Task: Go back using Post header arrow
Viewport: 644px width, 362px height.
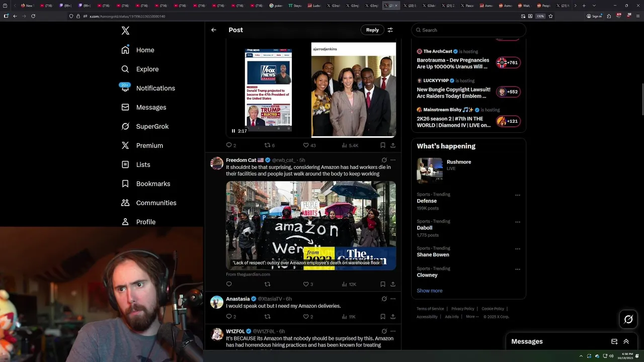Action: coord(214,30)
